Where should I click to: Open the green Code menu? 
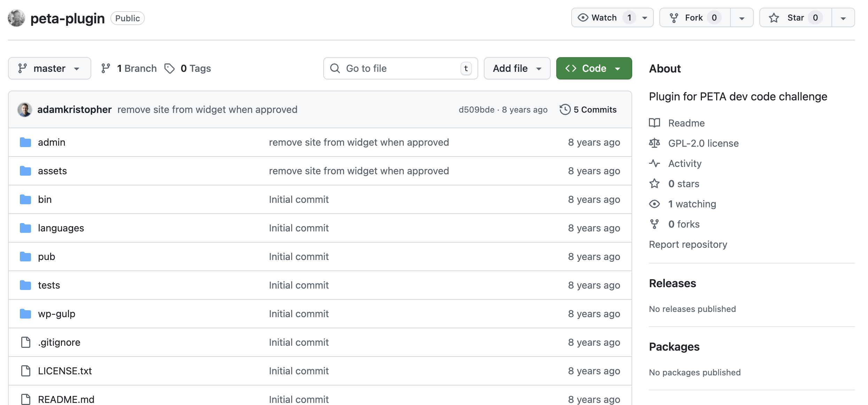594,68
